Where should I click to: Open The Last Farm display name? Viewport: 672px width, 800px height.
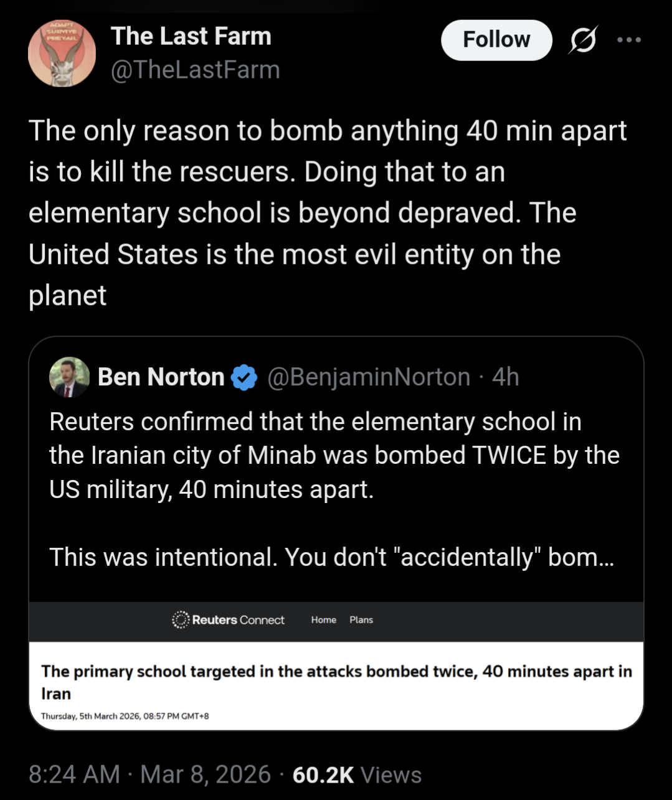tap(191, 36)
